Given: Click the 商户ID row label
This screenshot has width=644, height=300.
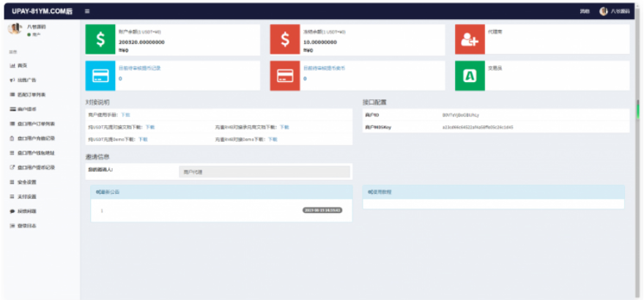Looking at the screenshot, I should click(372, 116).
